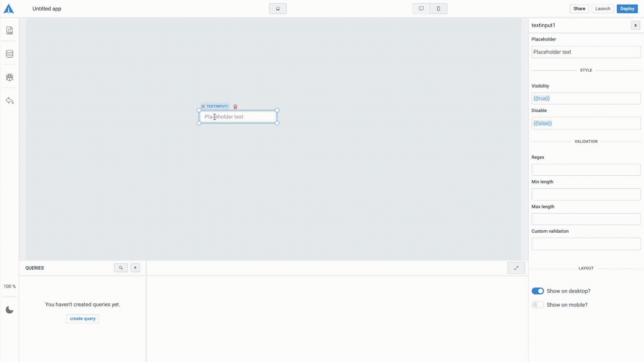This screenshot has width=644, height=362.
Task: Switch canvas to desktop view
Action: 421,9
